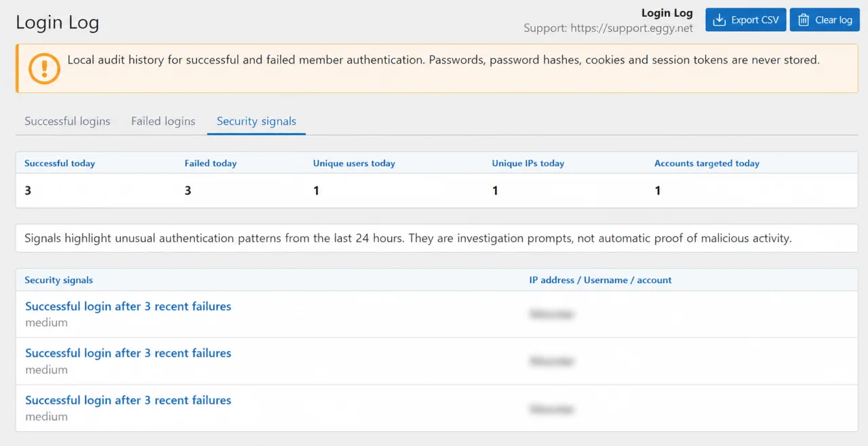Image resolution: width=868 pixels, height=446 pixels.
Task: Open the support.eggy.net support link
Action: point(632,28)
